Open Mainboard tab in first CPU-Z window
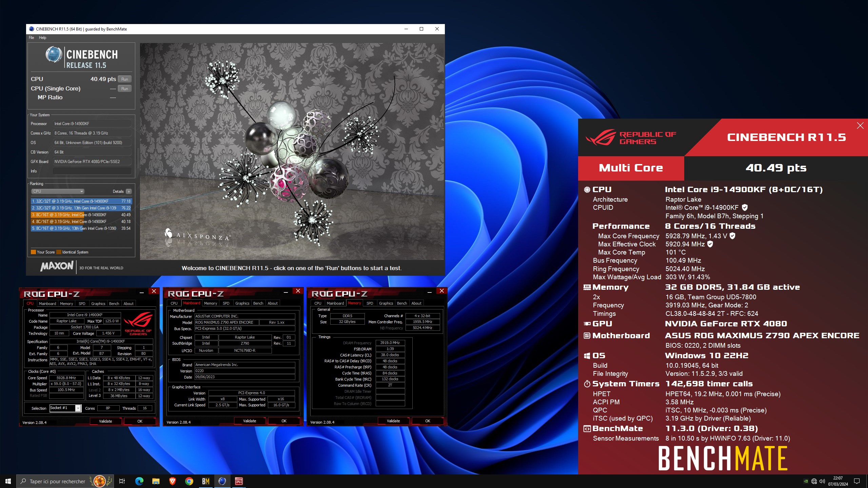The width and height of the screenshot is (868, 488). point(47,304)
